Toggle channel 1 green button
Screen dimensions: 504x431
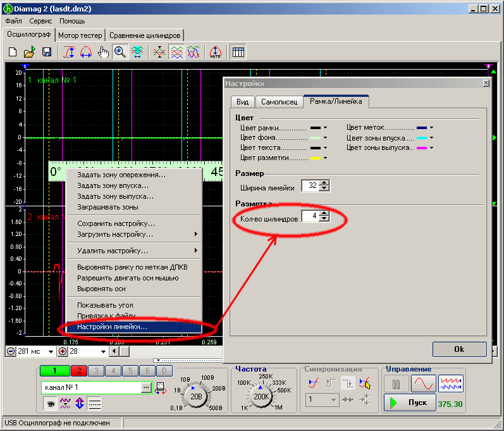[x=54, y=371]
